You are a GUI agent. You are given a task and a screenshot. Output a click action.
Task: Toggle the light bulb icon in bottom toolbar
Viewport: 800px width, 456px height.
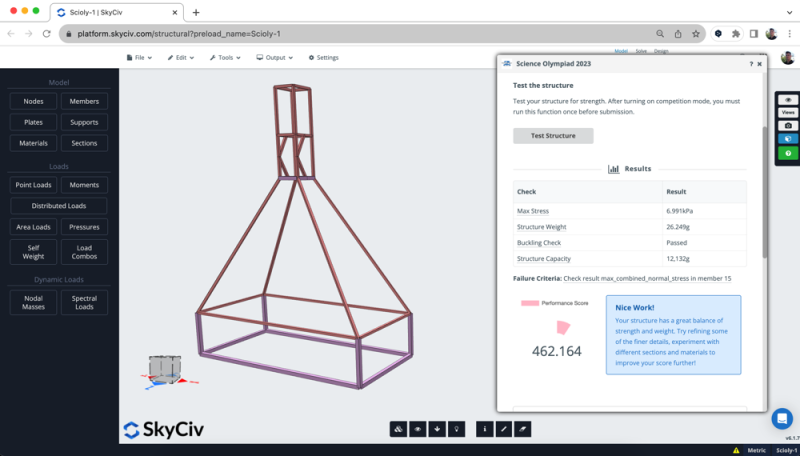coord(456,429)
